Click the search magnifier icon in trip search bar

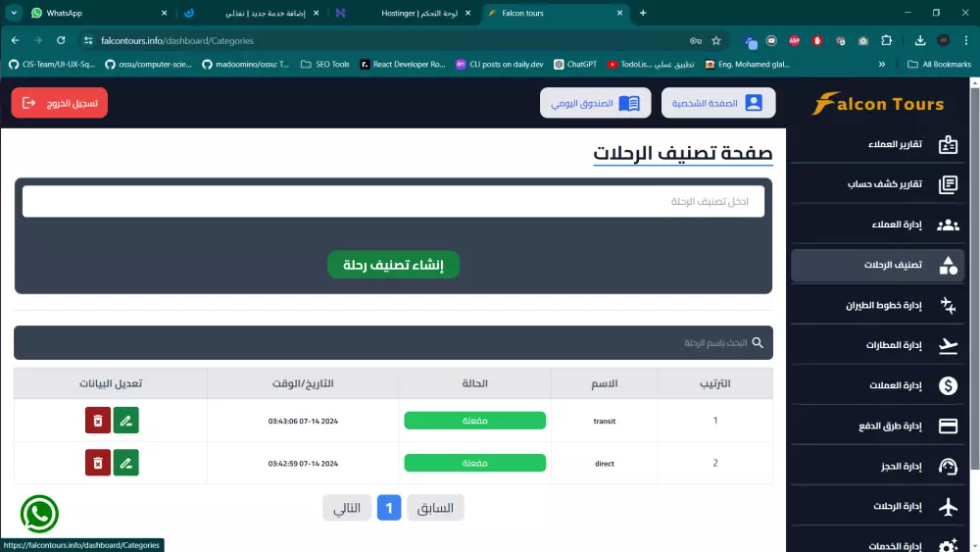[758, 342]
